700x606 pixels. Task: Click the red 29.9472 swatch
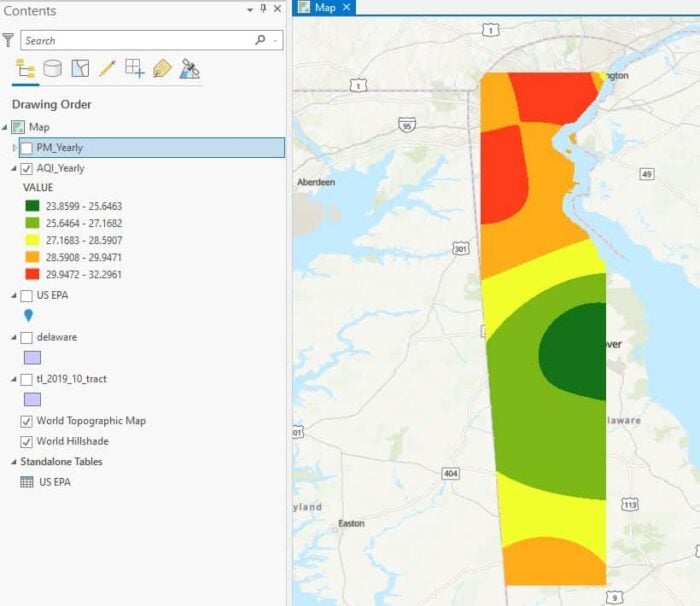32,274
